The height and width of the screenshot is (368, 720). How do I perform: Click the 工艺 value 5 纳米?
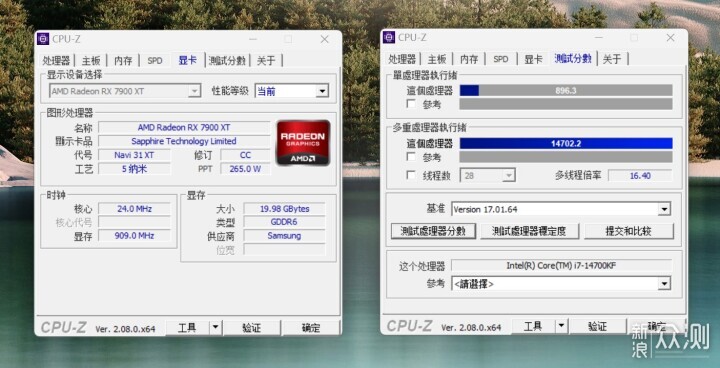[x=135, y=169]
